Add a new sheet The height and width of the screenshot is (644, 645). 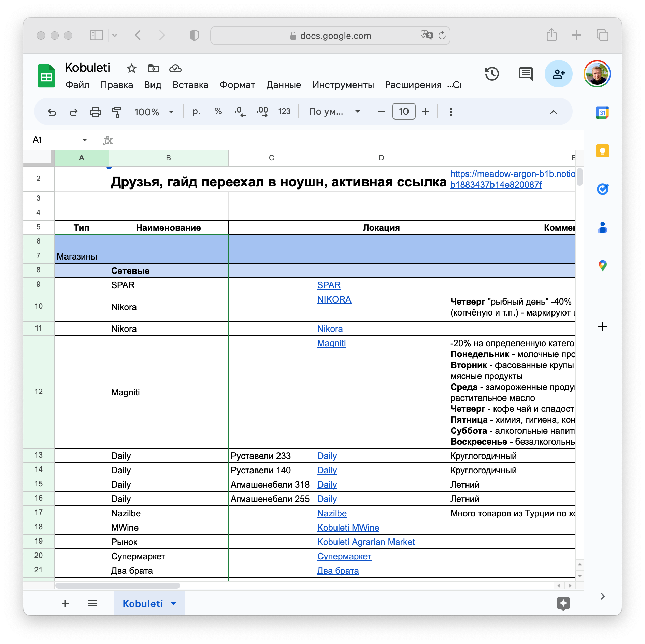[65, 603]
